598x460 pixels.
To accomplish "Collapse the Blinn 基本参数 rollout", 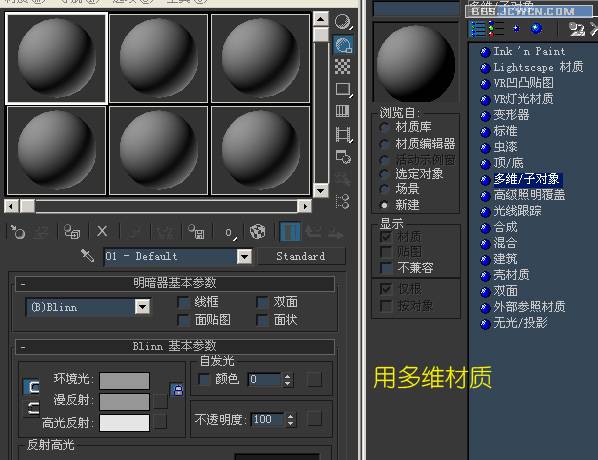I will point(175,346).
